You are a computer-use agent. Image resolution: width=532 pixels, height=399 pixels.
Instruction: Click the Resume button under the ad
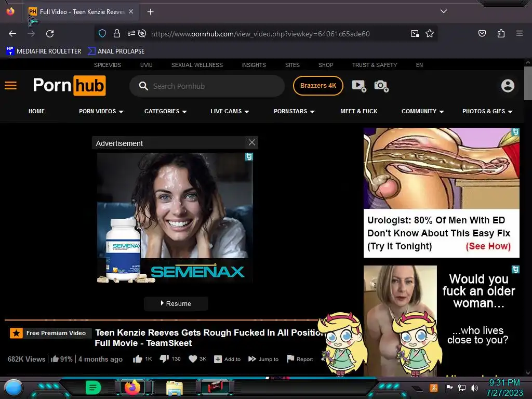[176, 303]
